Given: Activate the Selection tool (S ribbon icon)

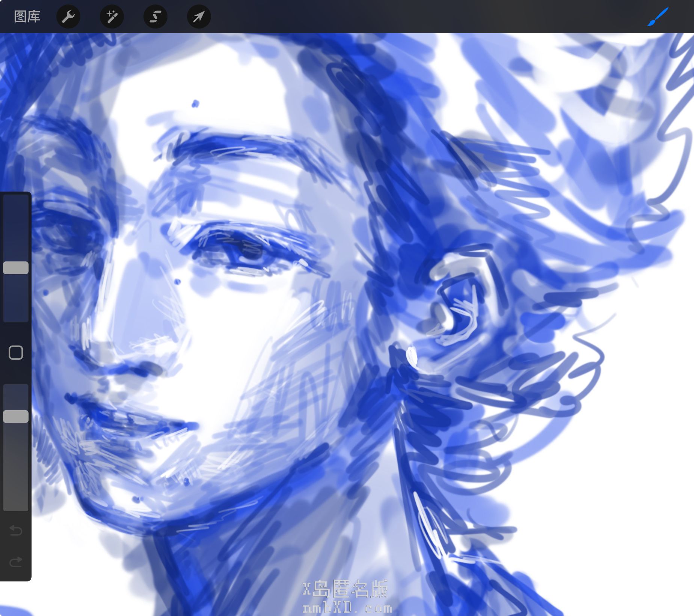Looking at the screenshot, I should pyautogui.click(x=155, y=17).
